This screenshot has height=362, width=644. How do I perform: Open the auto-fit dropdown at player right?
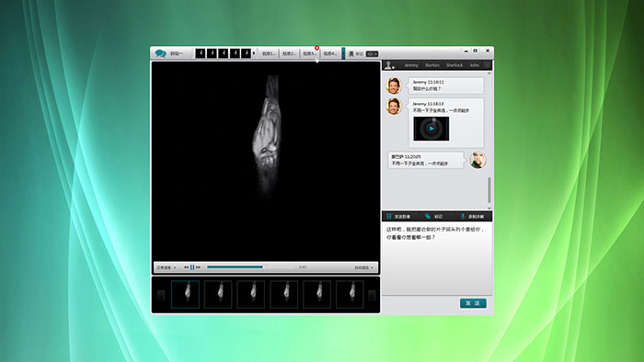364,267
